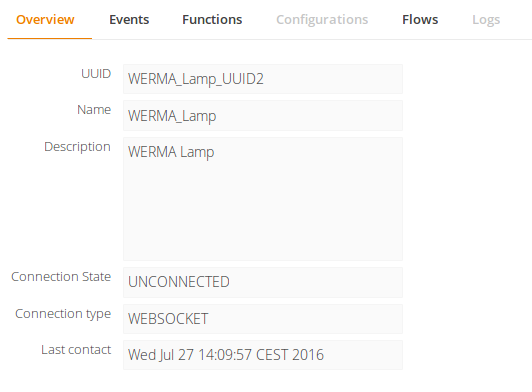
Task: Click the Last contact label
Action: (x=76, y=350)
